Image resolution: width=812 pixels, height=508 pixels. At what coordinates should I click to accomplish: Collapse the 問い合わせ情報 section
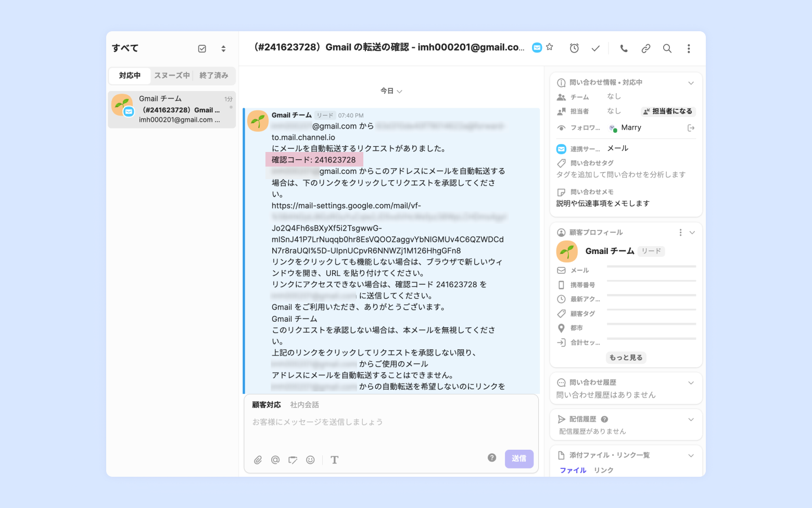coord(691,83)
